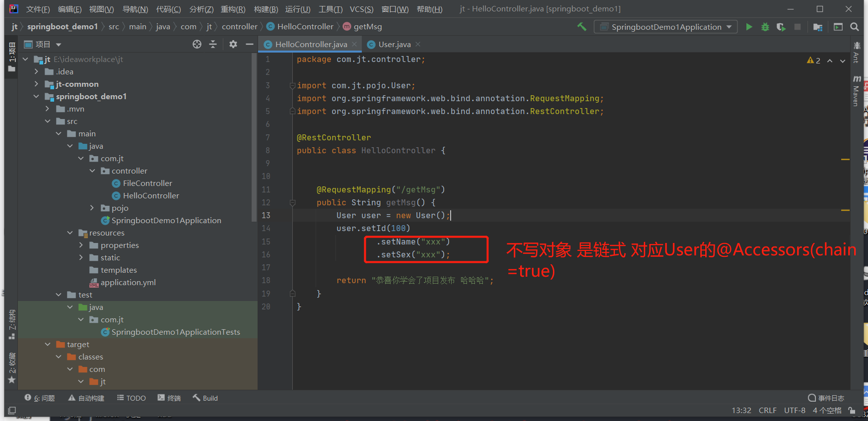
Task: Place cursor on line 18 return statement
Action: pyautogui.click(x=415, y=281)
